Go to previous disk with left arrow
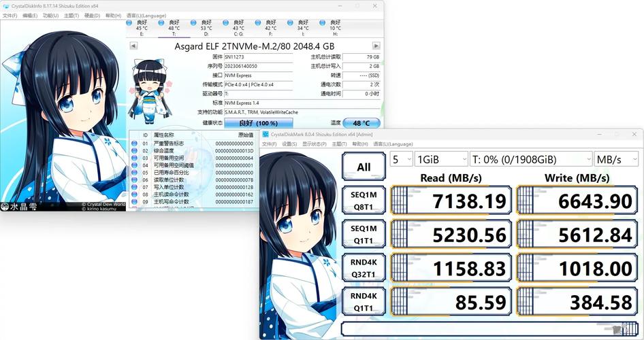 point(133,46)
